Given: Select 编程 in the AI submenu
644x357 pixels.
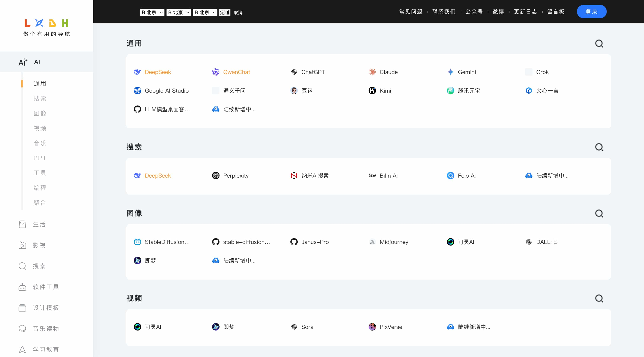Looking at the screenshot, I should click(x=40, y=188).
